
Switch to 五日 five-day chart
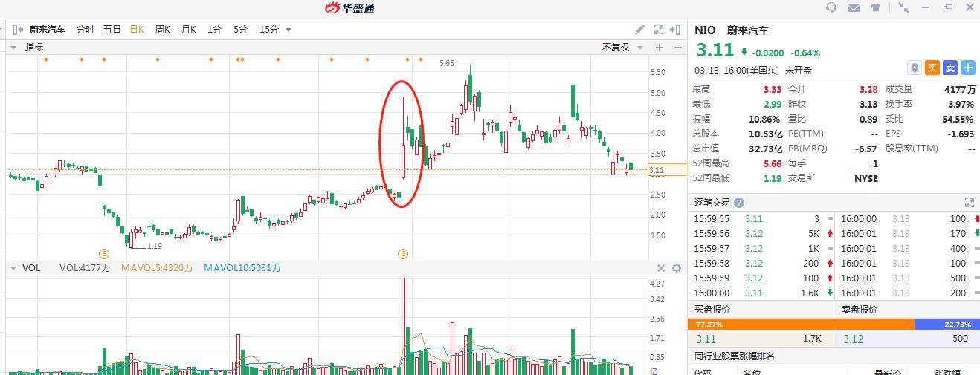point(112,30)
